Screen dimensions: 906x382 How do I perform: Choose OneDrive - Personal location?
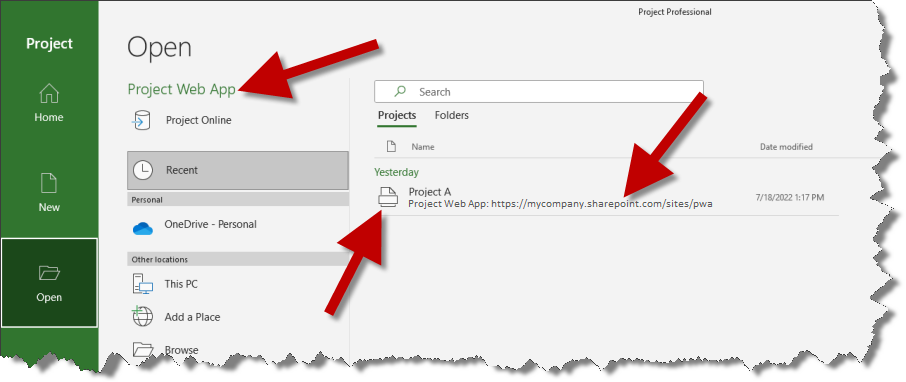tap(210, 224)
